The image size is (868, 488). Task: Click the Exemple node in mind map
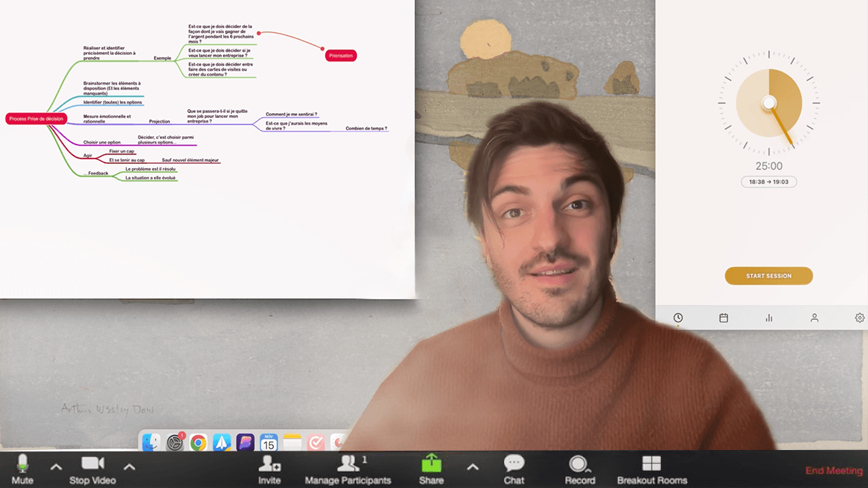[x=163, y=58]
